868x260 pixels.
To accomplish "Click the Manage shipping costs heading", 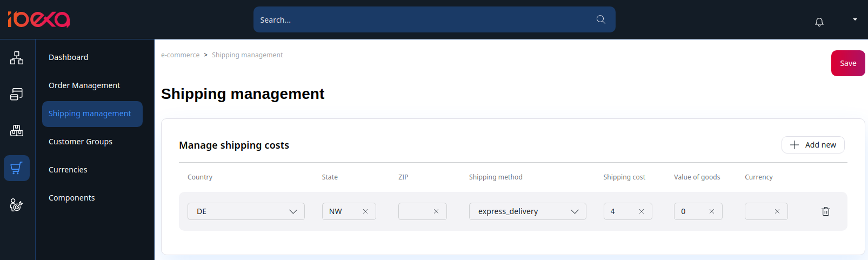I will point(234,145).
